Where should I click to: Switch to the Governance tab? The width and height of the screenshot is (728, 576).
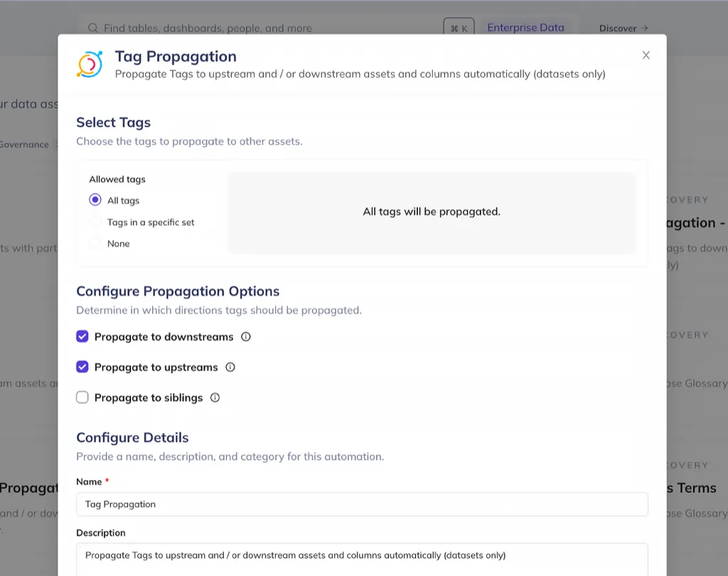(24, 144)
